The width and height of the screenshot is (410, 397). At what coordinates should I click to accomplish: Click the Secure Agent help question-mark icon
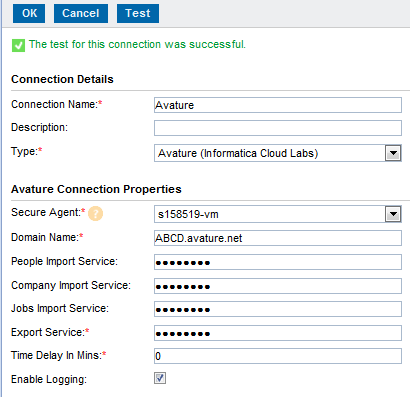(x=95, y=214)
